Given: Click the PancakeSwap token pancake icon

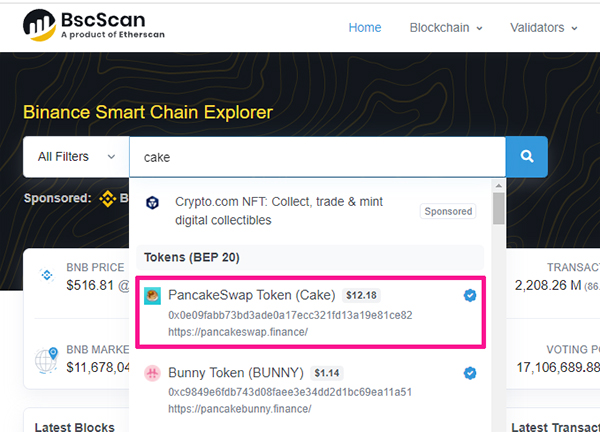Looking at the screenshot, I should 152,296.
